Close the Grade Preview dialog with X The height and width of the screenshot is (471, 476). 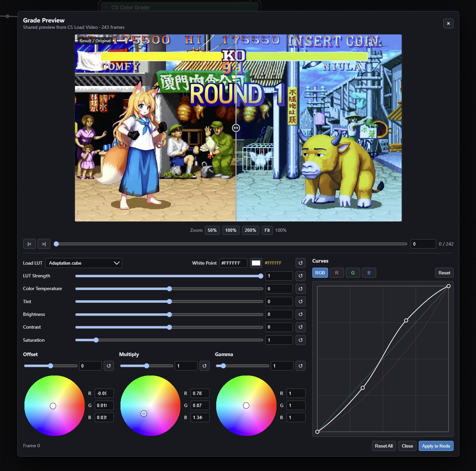[448, 23]
